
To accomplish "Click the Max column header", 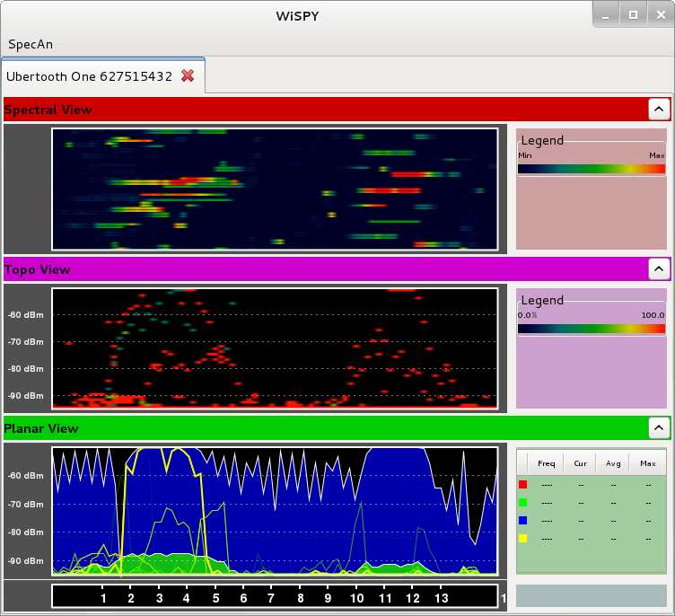I will 647,463.
